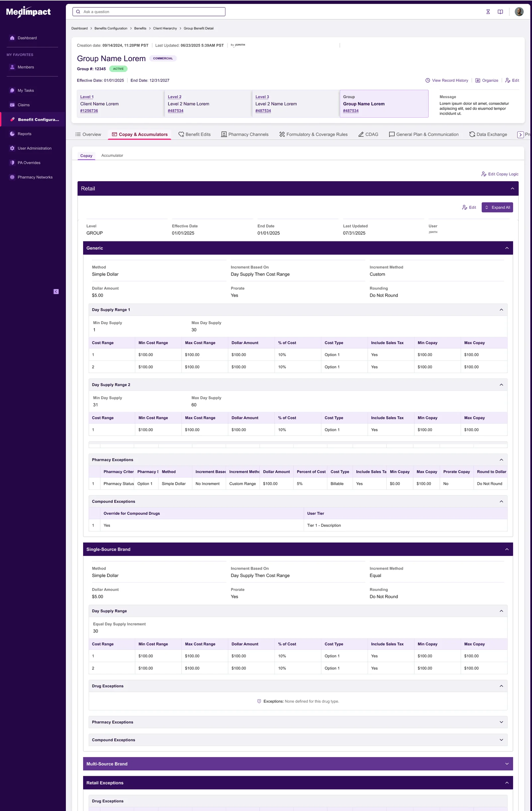The width and height of the screenshot is (532, 811).
Task: Click Edit Copay Logic
Action: (500, 174)
